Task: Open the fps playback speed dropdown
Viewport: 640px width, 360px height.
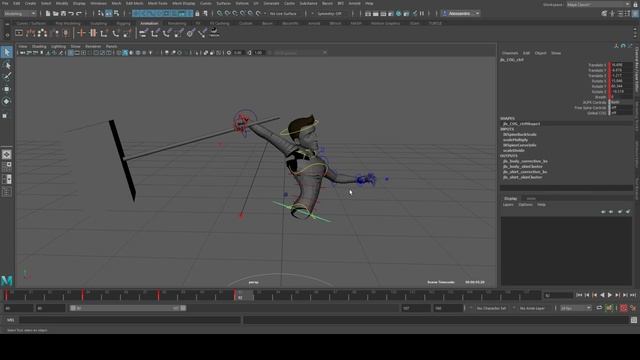Action: (576, 308)
